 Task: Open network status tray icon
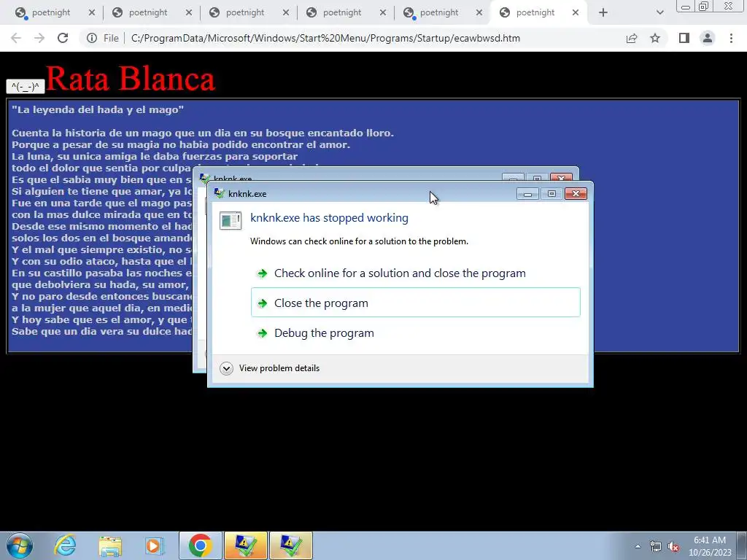pos(656,547)
